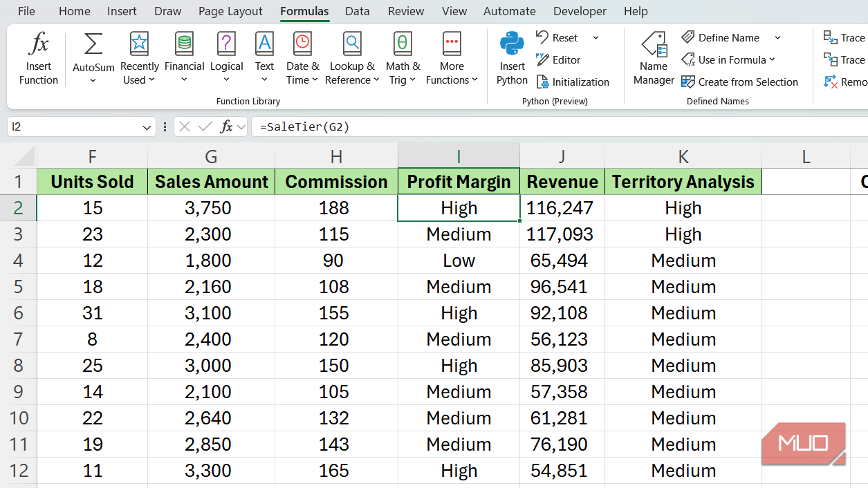This screenshot has height=488, width=868.
Task: Click the Units Sold header cell
Action: (x=92, y=182)
